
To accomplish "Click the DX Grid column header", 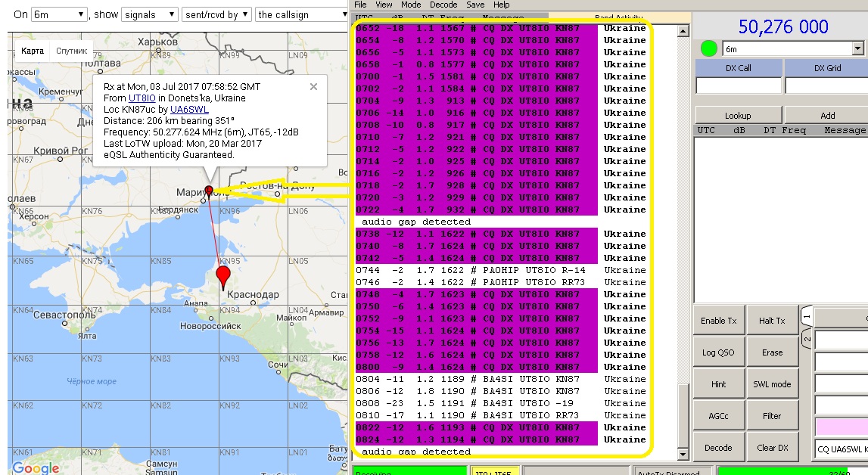I will pyautogui.click(x=827, y=68).
